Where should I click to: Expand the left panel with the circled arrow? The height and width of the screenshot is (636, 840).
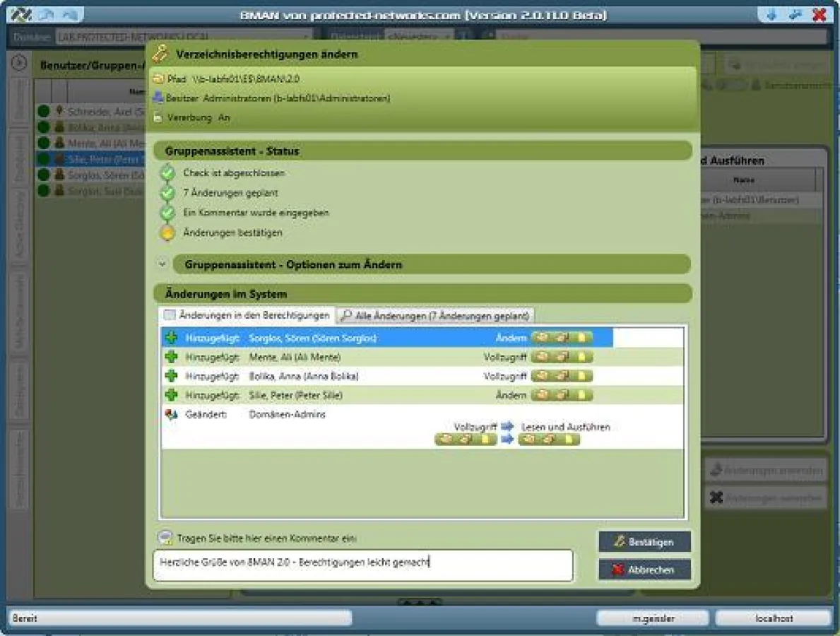point(19,63)
